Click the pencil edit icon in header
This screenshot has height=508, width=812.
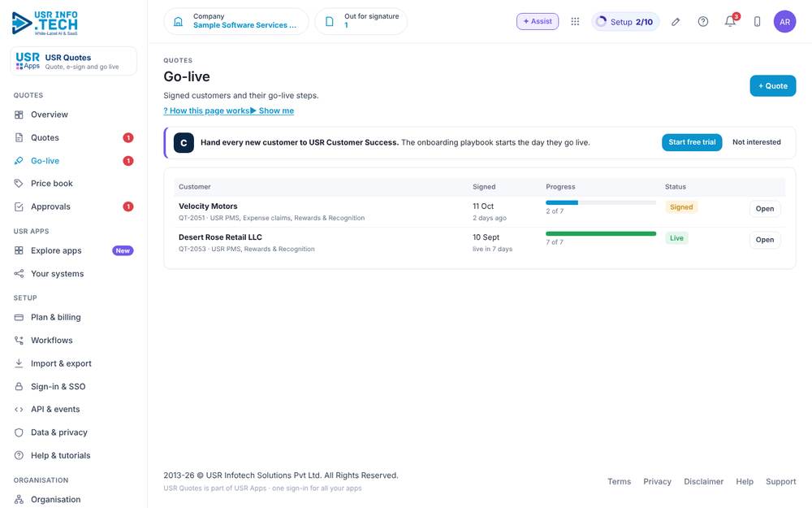coord(676,22)
